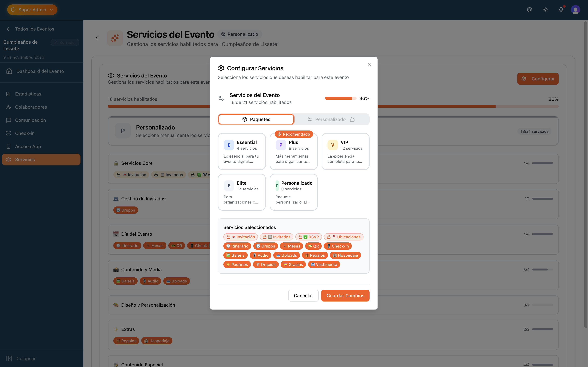Click the Vestimenta chip
Viewport: 588px width, 367px height.
click(x=324, y=265)
